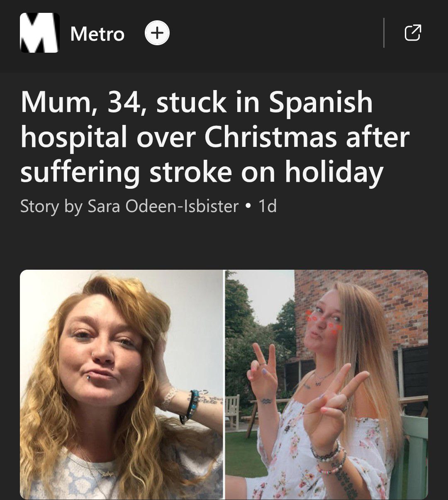Click the word "Spanish" in the headline
448x500 pixels.
(321, 102)
